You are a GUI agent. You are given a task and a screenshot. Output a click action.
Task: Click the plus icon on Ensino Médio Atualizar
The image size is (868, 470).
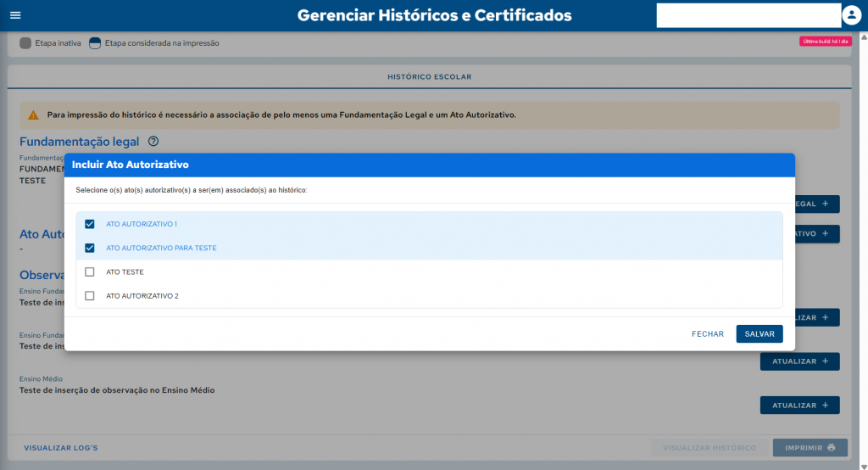[825, 406]
